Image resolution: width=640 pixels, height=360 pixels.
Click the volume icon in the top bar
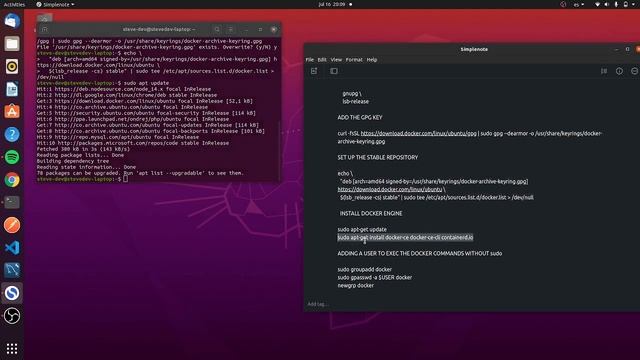coord(607,4)
